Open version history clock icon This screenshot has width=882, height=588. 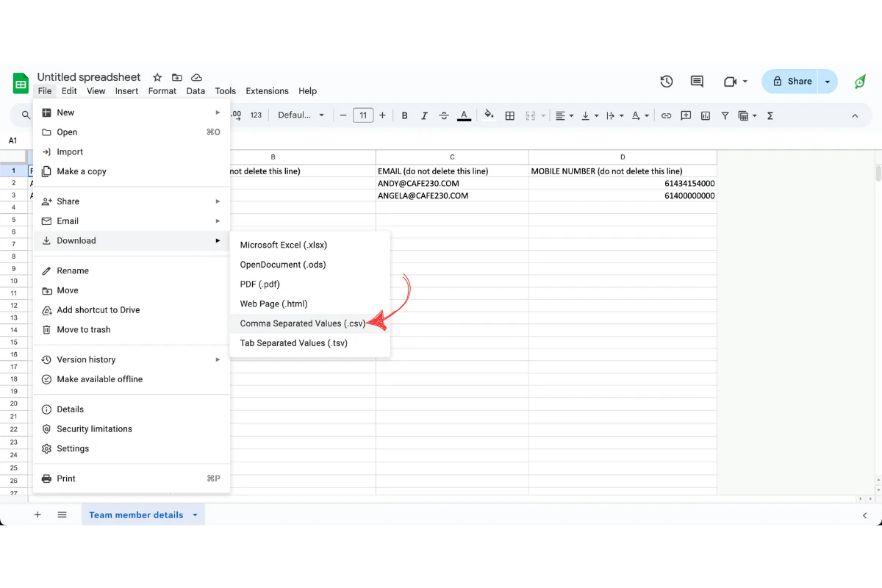pyautogui.click(x=667, y=82)
